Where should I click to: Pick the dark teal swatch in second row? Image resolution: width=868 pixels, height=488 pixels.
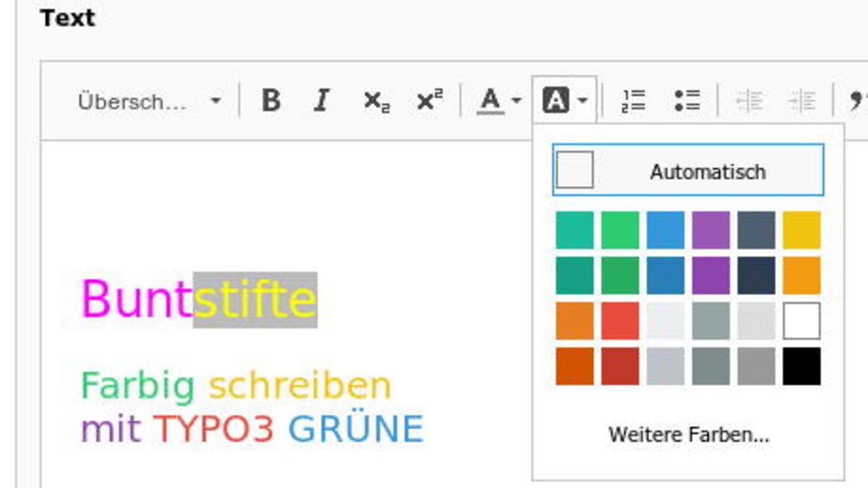(575, 275)
